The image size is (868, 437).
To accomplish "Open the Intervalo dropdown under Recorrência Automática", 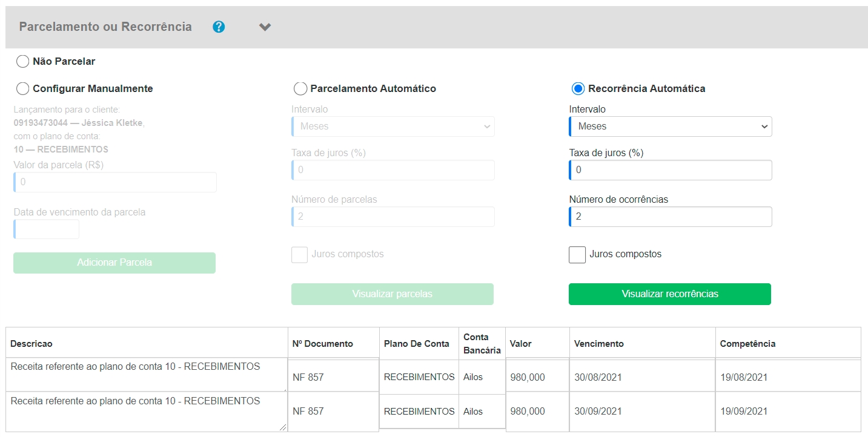I will point(671,126).
